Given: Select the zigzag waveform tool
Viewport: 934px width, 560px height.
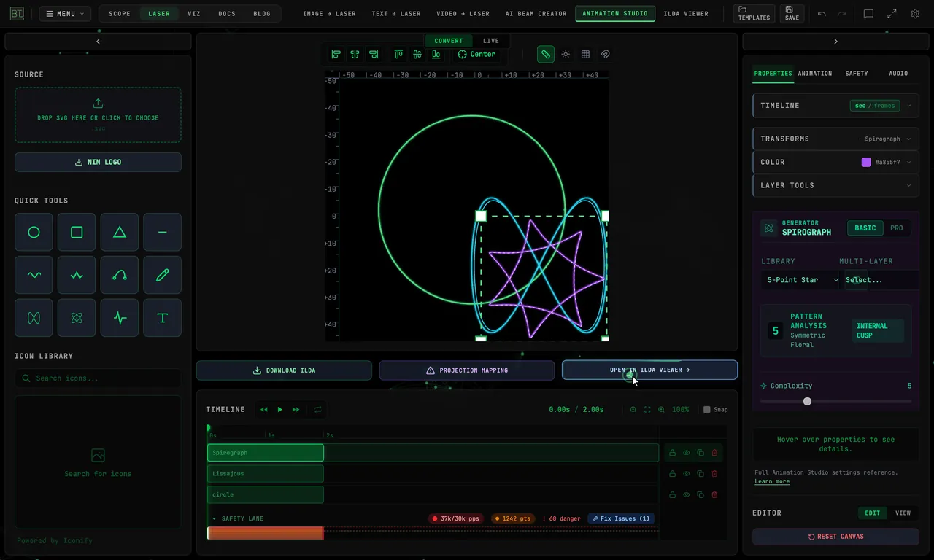Looking at the screenshot, I should pyautogui.click(x=77, y=276).
